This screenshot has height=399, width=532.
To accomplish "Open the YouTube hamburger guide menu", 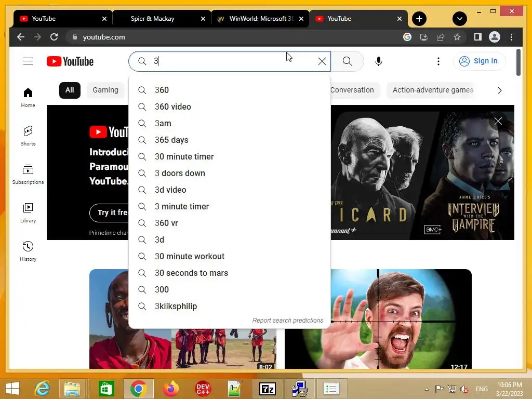I will (x=28, y=61).
